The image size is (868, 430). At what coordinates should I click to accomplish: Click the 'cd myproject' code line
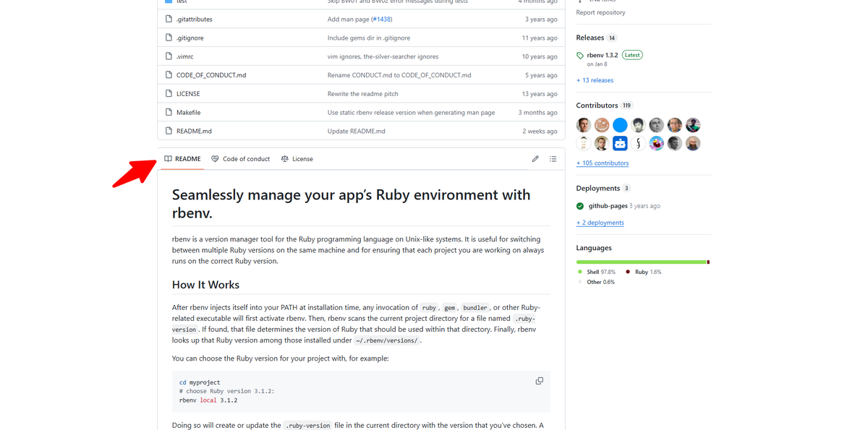(200, 382)
